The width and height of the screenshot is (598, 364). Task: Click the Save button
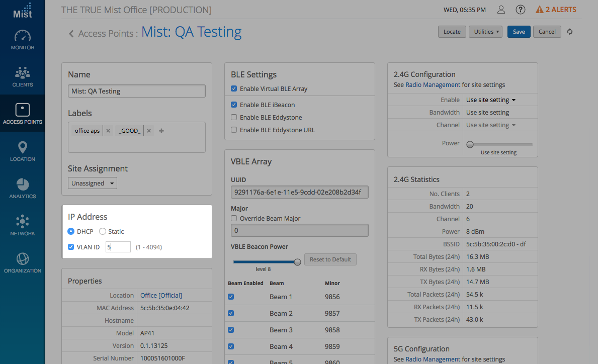(519, 32)
